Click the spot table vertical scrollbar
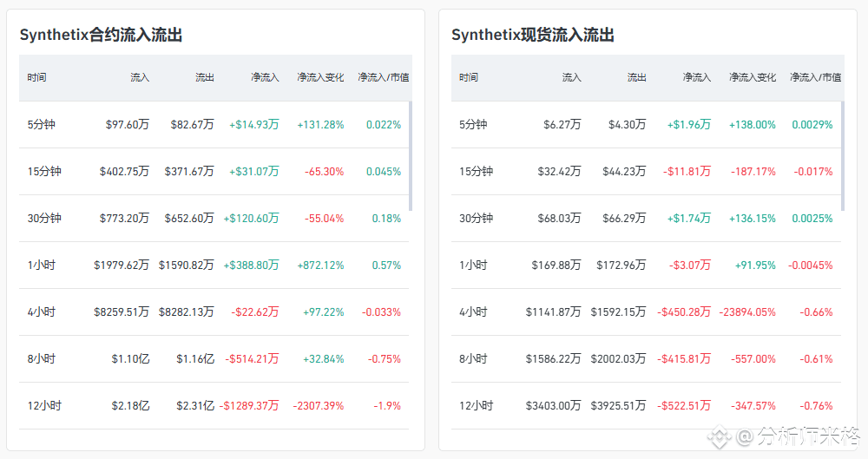Screen dimensions: 868x459 click(x=842, y=155)
